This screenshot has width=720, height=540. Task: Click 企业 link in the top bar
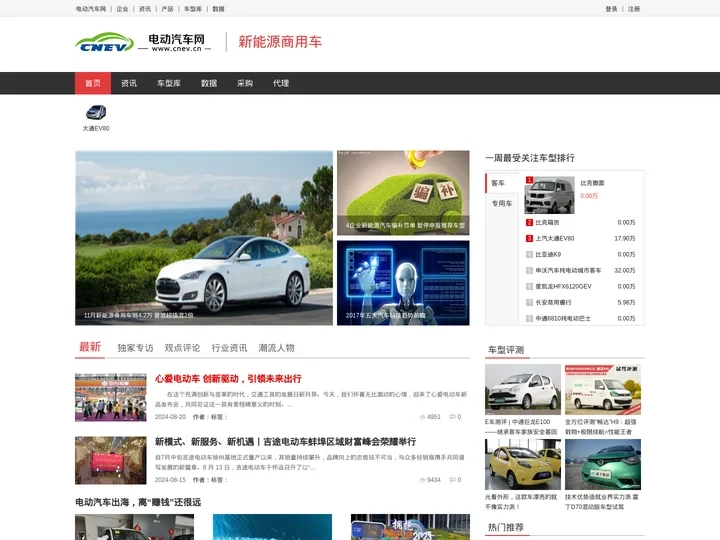(123, 9)
